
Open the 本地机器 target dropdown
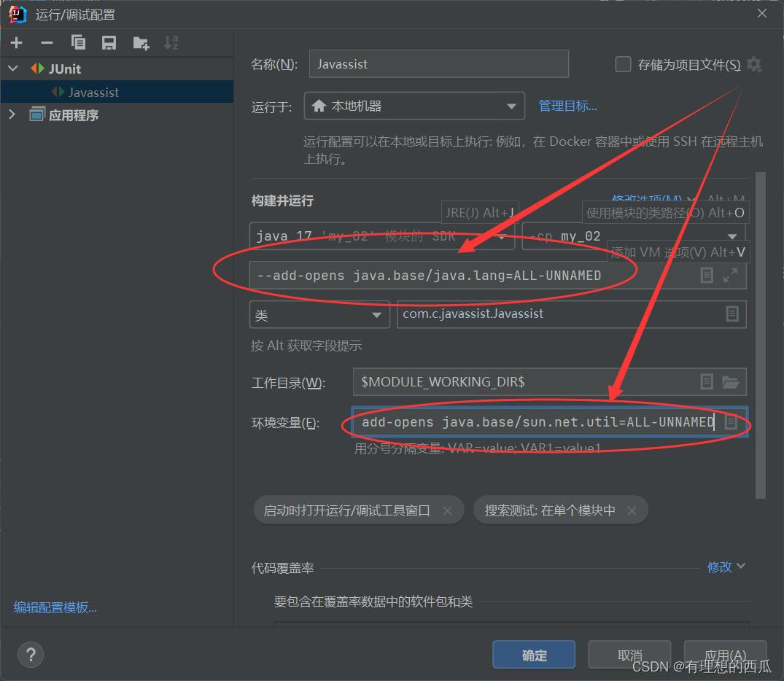click(513, 106)
